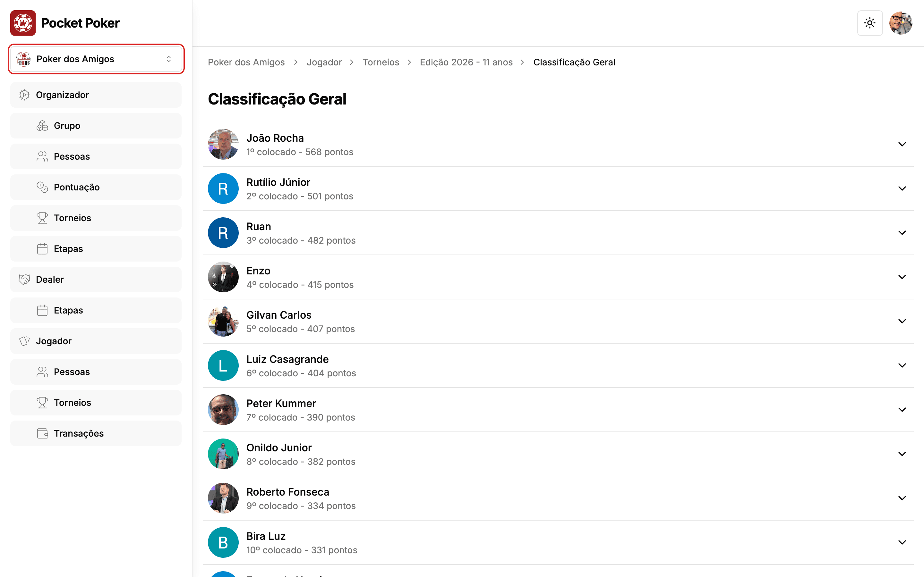Expand João Rocha's ranking details

tap(902, 144)
